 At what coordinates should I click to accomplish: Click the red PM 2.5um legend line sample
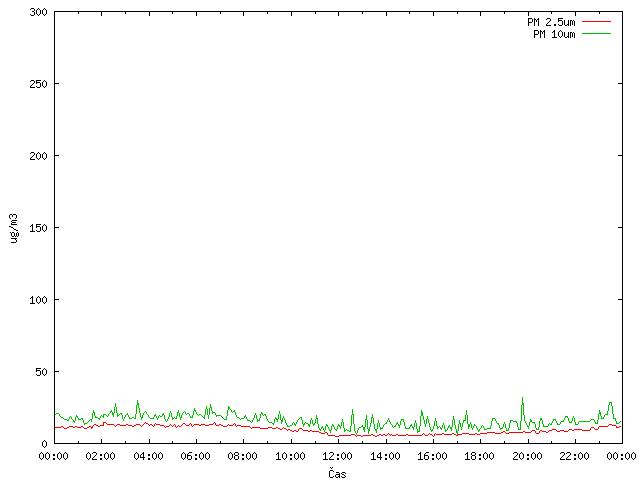click(x=596, y=22)
